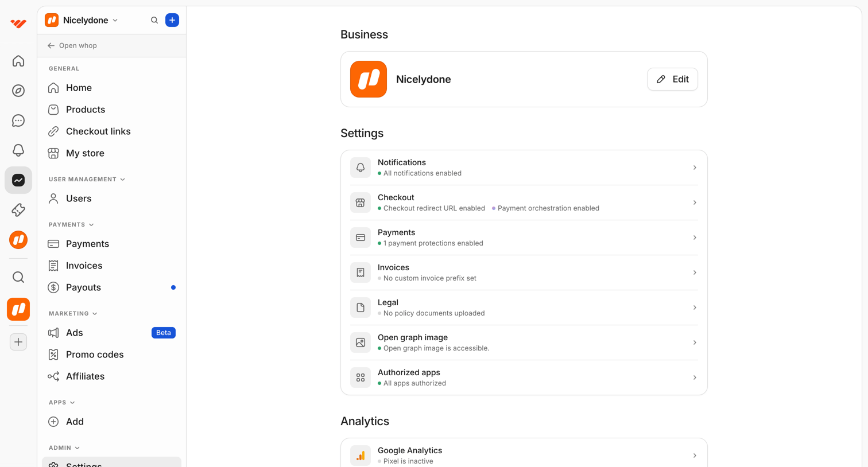Click the grid icon in the Authorized apps row
This screenshot has width=868, height=467.
361,378
